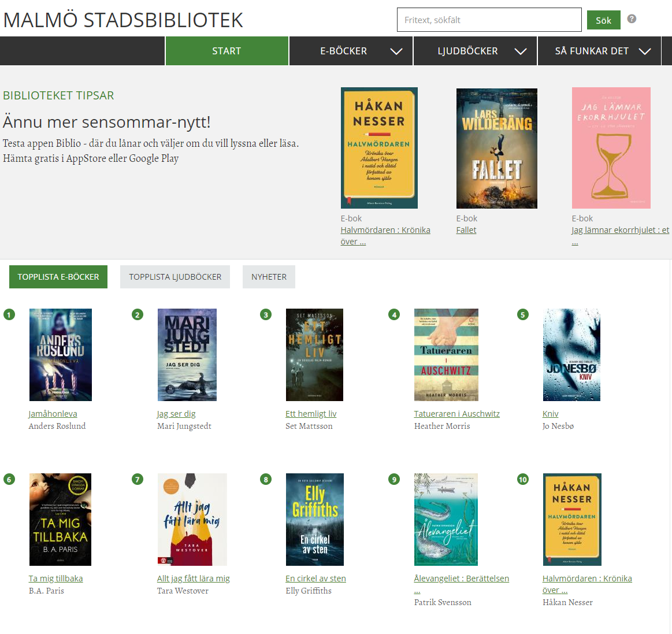Select the START navigation item

pyautogui.click(x=227, y=51)
